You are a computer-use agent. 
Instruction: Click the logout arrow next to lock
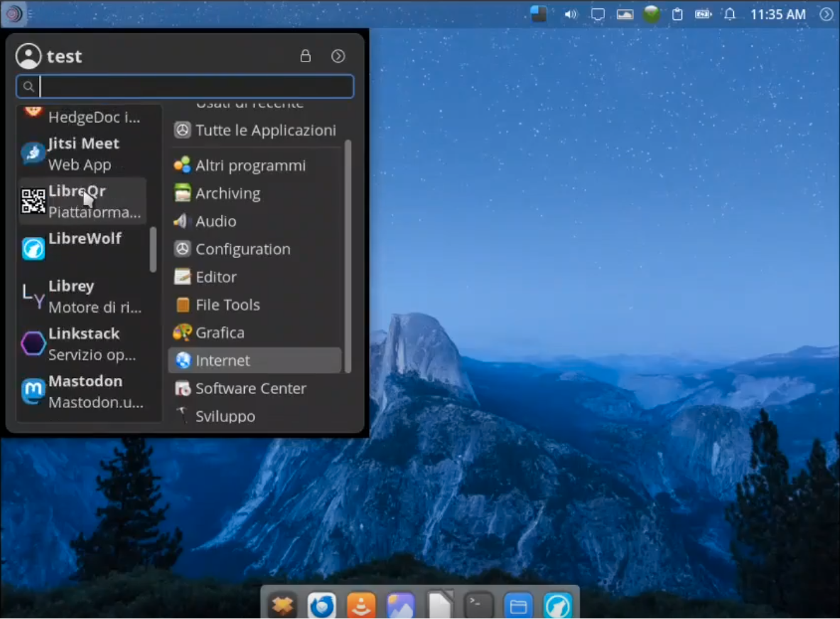pos(338,56)
